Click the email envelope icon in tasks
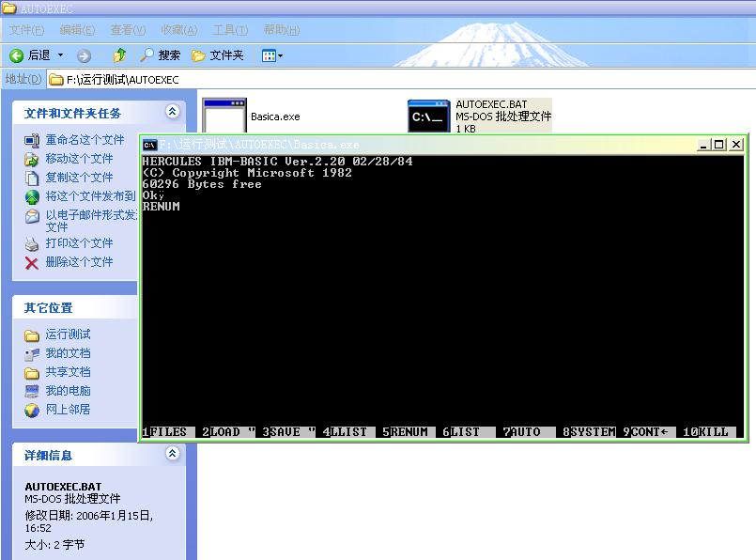 (32, 216)
